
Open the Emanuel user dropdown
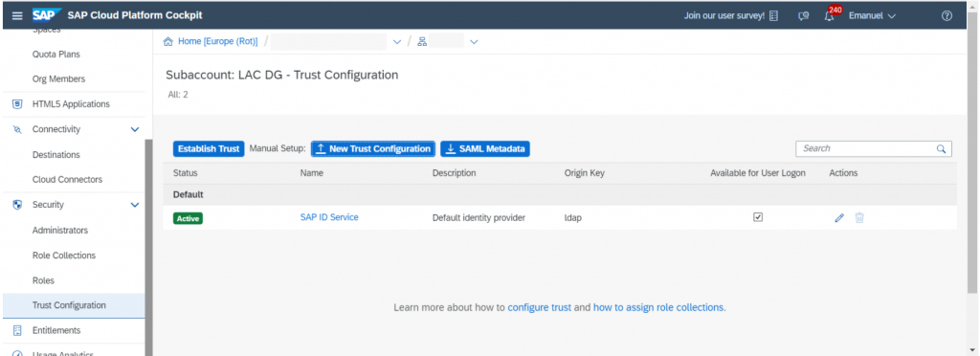click(x=872, y=15)
